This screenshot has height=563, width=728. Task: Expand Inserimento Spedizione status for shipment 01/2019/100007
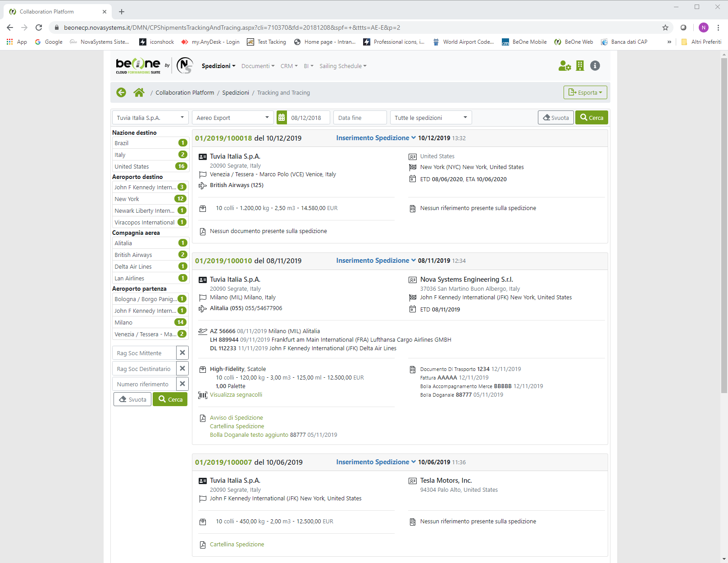tap(376, 462)
